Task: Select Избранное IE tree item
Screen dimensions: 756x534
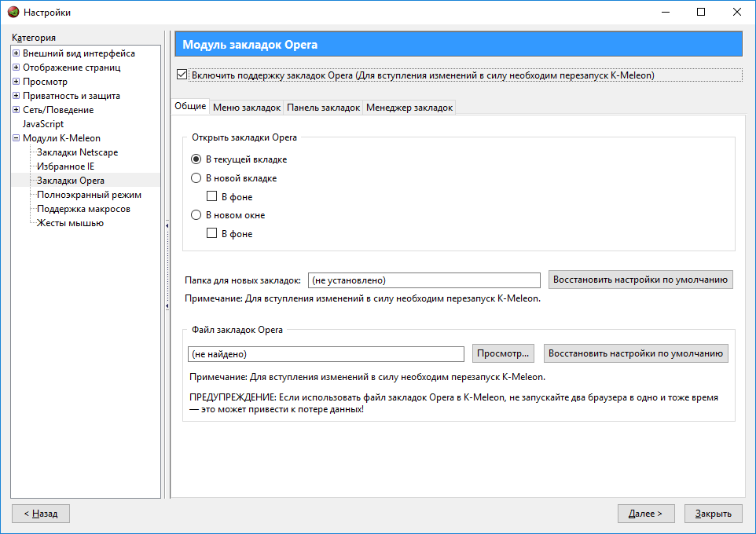Action: (65, 166)
